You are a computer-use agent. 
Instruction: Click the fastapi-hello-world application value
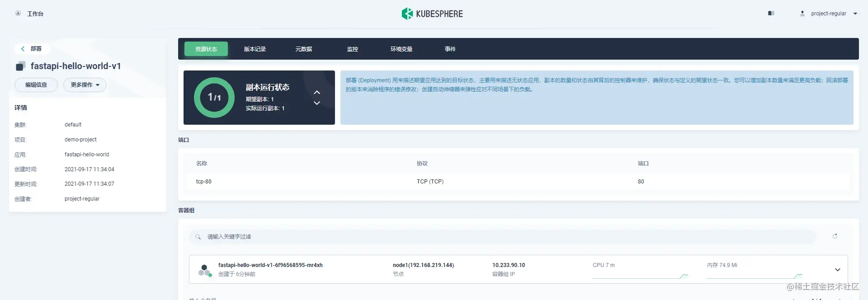pos(87,155)
